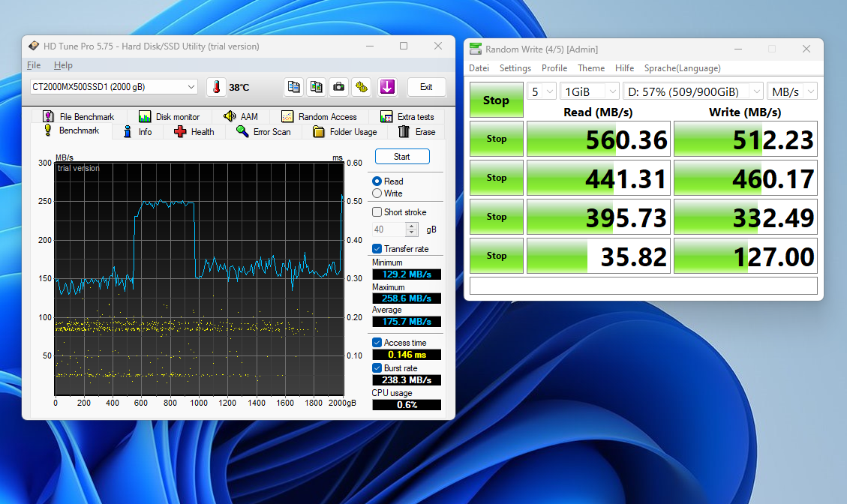Click Stop button beside 35.82 row

[x=497, y=256]
